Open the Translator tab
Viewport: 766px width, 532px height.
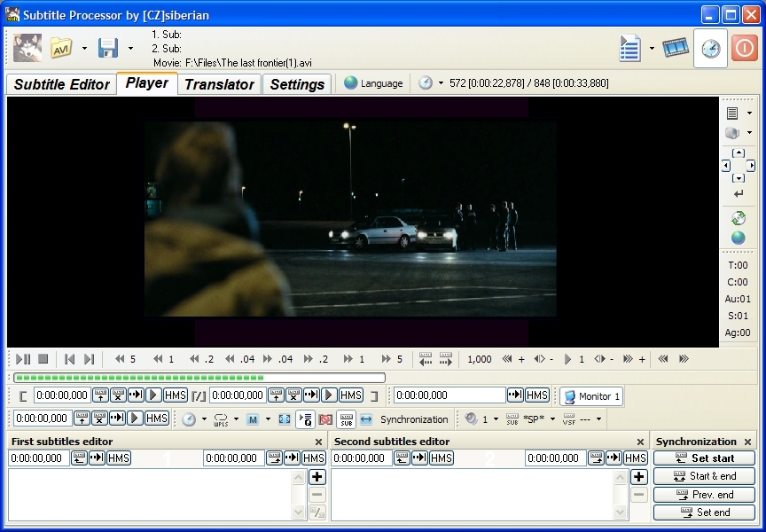[x=219, y=84]
